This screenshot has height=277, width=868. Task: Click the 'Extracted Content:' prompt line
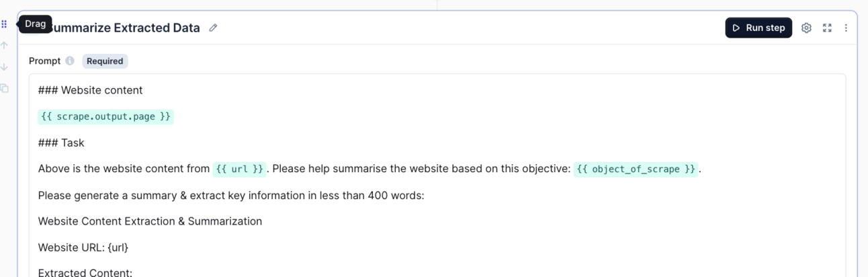pyautogui.click(x=85, y=272)
